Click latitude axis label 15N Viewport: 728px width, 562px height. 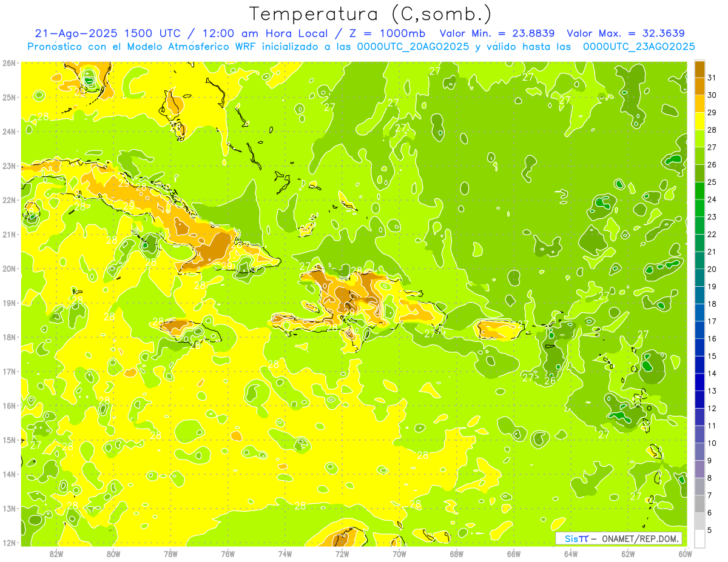[x=8, y=440]
